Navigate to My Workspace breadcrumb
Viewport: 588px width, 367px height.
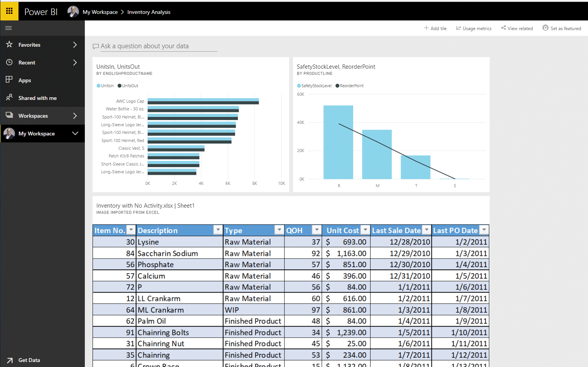[x=100, y=12]
